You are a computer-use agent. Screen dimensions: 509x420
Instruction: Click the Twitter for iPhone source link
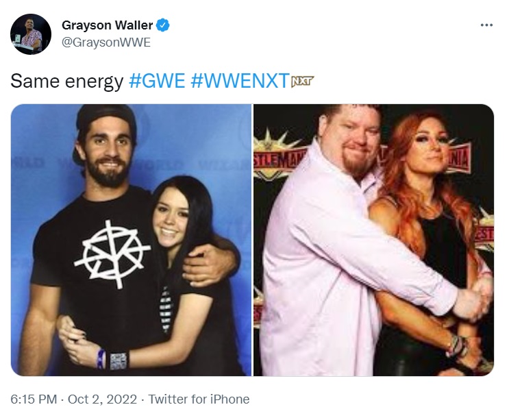click(x=199, y=399)
